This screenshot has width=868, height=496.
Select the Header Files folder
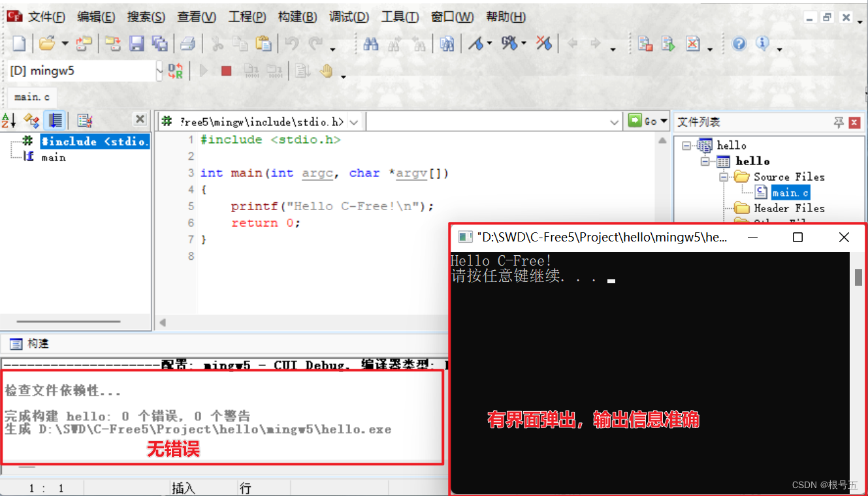click(x=789, y=208)
